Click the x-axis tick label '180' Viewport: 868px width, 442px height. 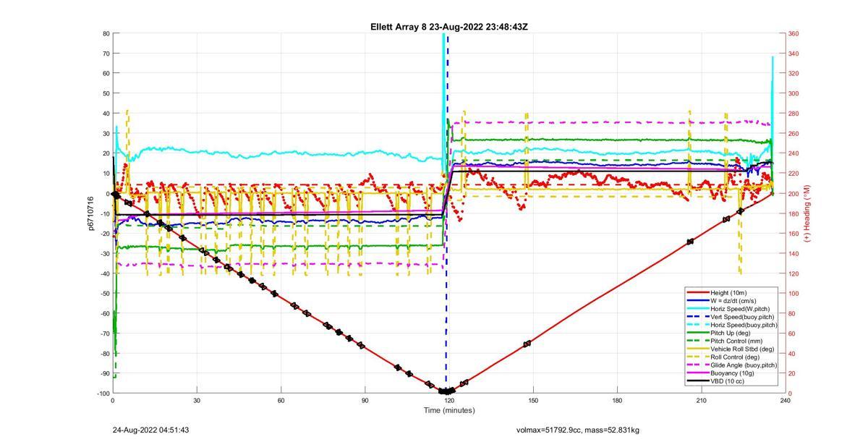point(617,400)
